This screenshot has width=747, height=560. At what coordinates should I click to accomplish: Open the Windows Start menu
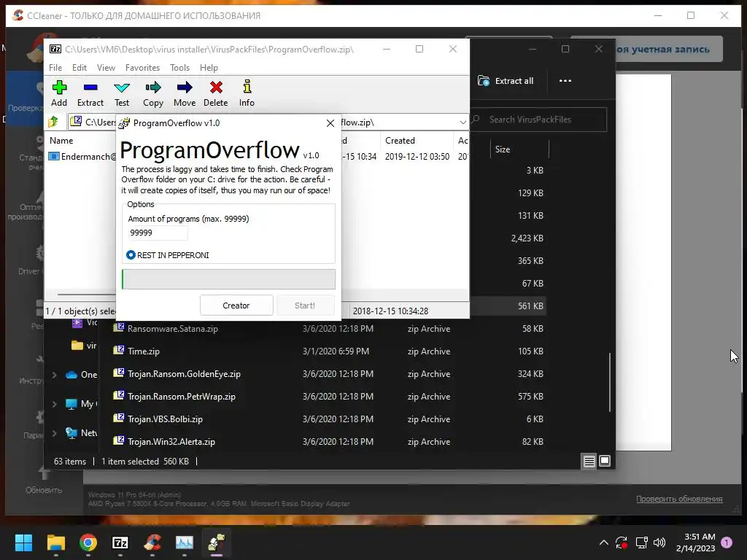coord(23,542)
